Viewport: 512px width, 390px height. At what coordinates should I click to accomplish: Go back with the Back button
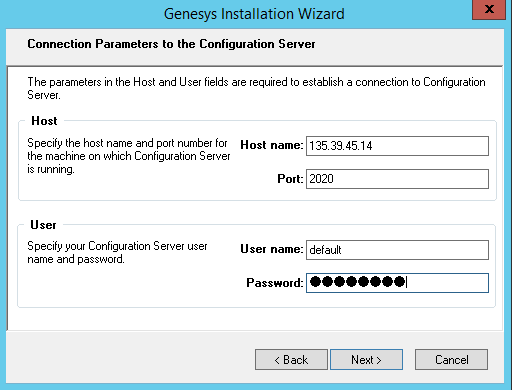(x=291, y=359)
